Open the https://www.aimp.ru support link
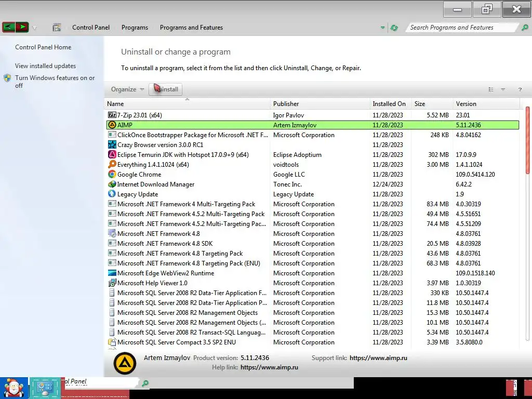This screenshot has height=399, width=532. (378, 357)
